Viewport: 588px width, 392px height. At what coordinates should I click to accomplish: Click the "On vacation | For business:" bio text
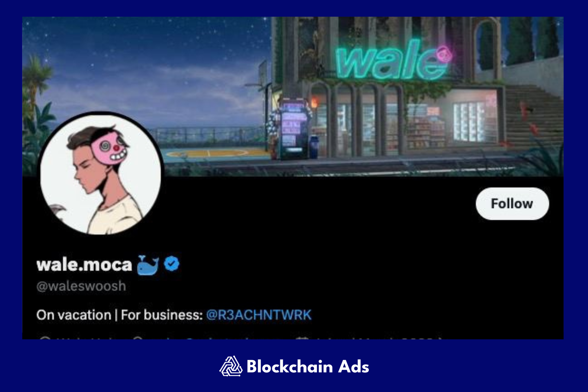pyautogui.click(x=119, y=315)
